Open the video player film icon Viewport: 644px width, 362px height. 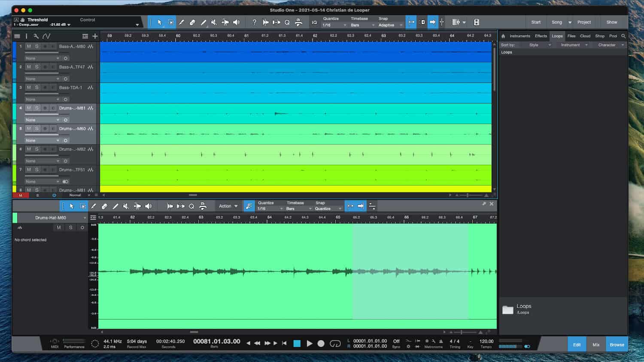(476, 22)
